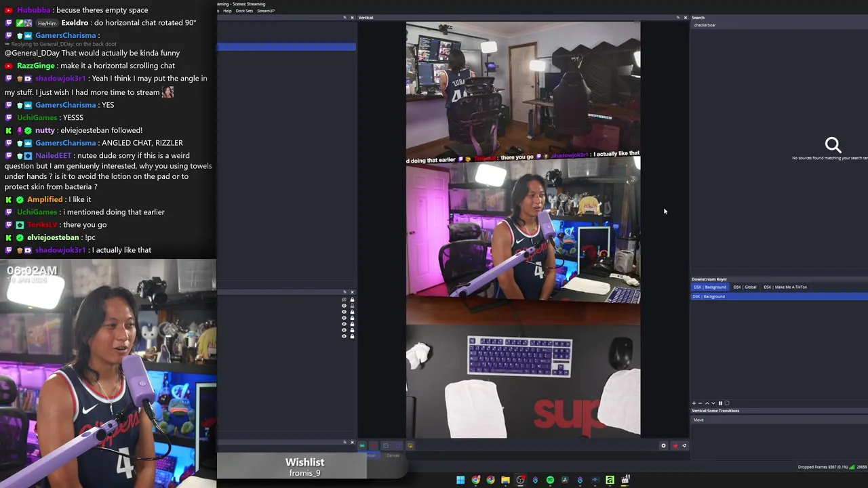Close the Vertical dock panel
Image resolution: width=868 pixels, height=488 pixels.
click(x=685, y=17)
